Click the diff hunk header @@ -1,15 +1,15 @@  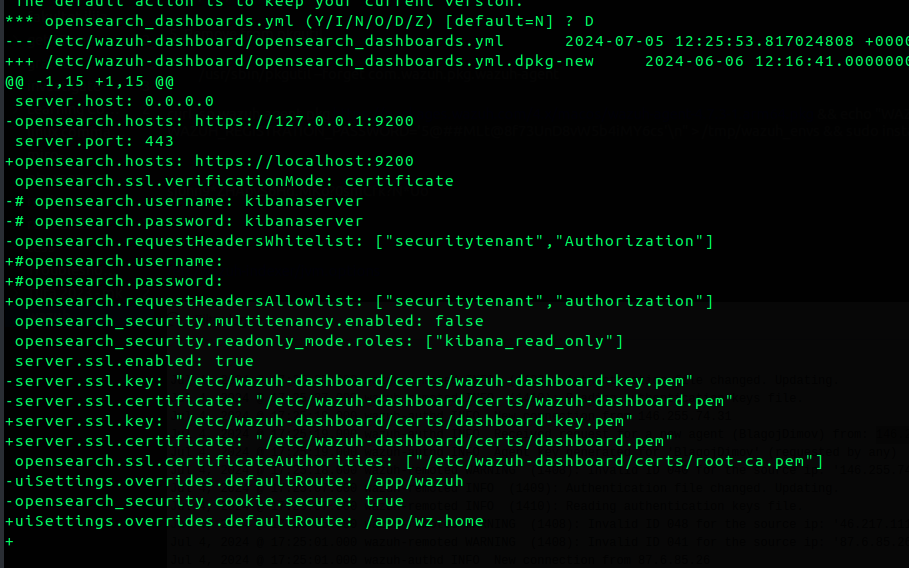89,81
